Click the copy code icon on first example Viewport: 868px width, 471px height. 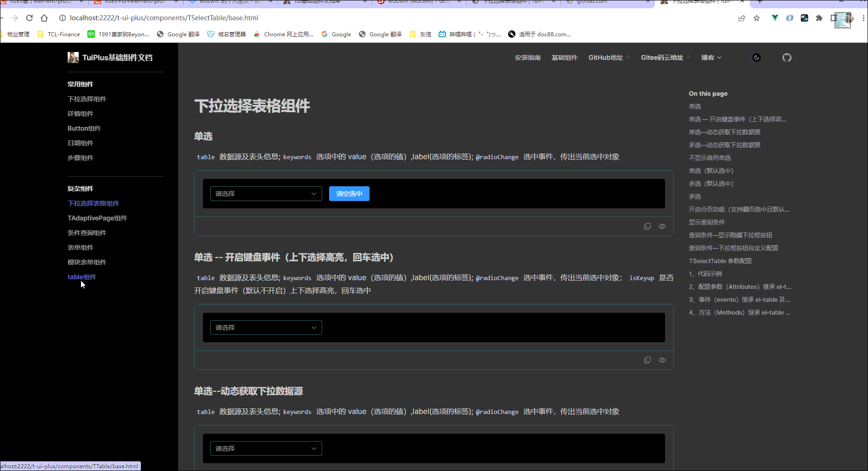point(648,226)
